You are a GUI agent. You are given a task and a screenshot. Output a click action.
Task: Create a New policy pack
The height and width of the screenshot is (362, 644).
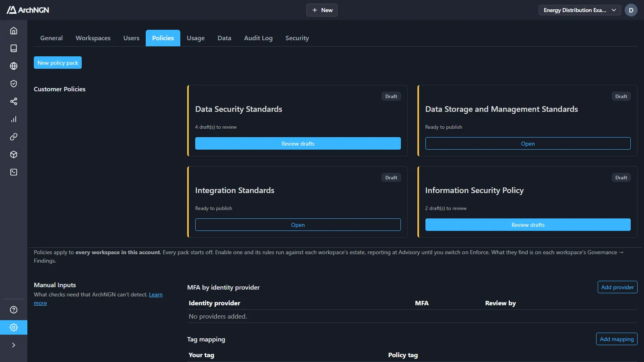(x=58, y=63)
